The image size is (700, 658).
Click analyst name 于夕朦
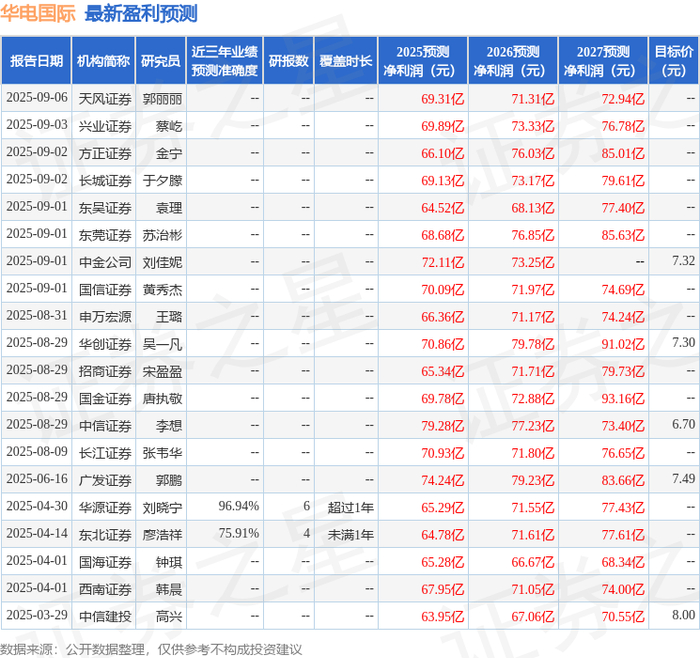162,181
